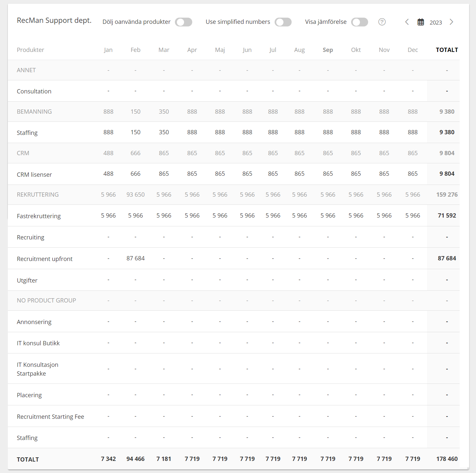Select the TOTALT column header
The height and width of the screenshot is (473, 476).
coord(447,50)
